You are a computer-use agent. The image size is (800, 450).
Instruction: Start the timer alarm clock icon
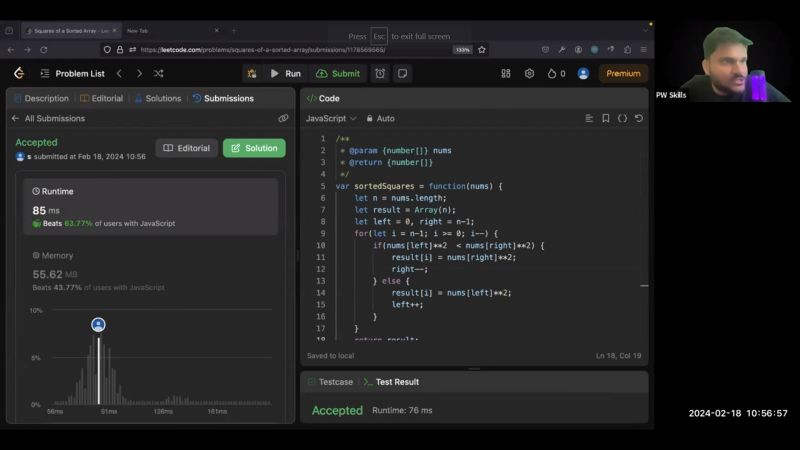coord(380,73)
